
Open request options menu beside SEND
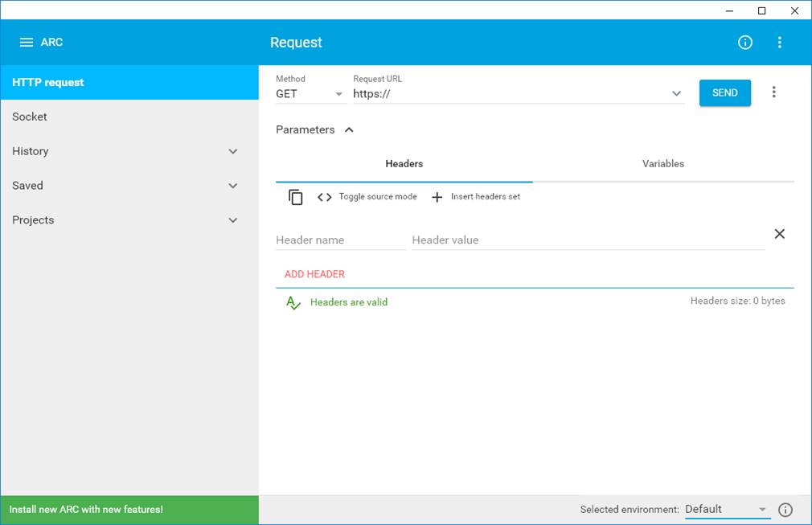click(773, 92)
